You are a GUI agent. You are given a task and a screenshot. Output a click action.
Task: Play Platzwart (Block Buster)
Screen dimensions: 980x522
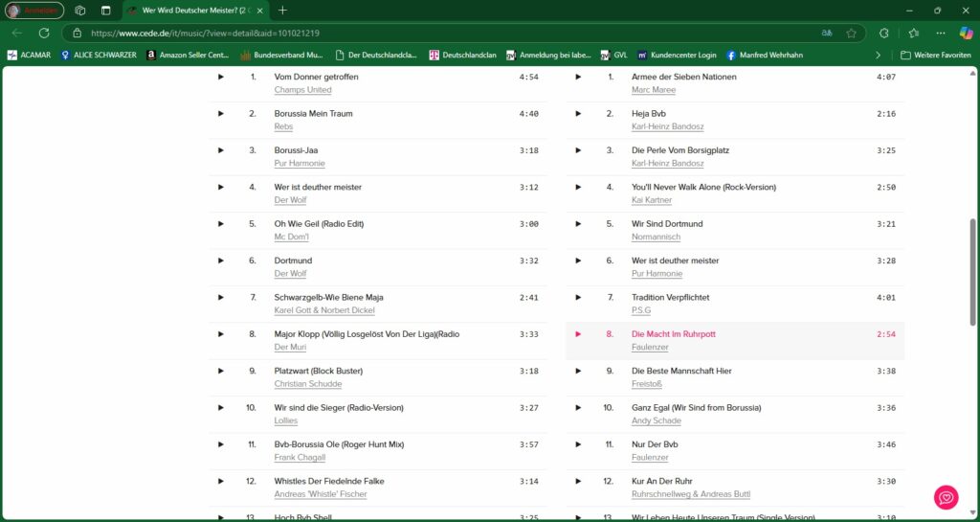pos(221,371)
